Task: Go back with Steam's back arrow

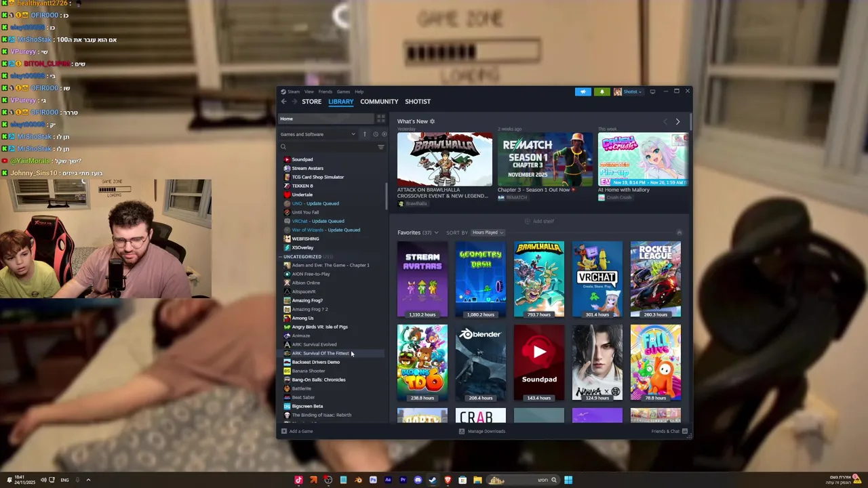Action: point(283,102)
